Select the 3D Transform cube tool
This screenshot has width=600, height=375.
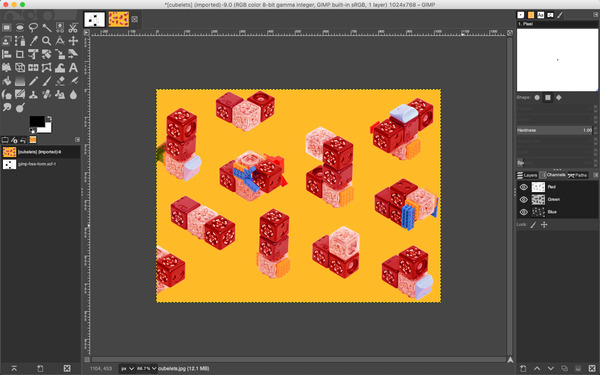[20, 67]
